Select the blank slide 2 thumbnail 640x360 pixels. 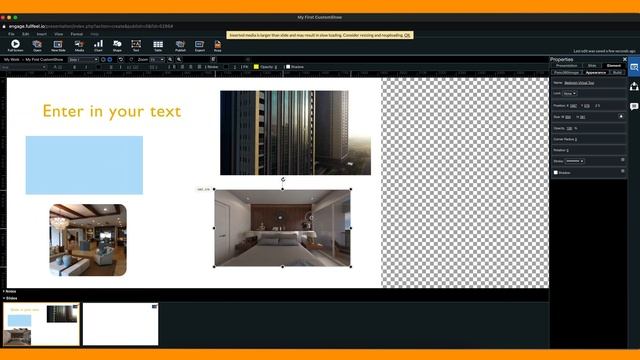[120, 324]
